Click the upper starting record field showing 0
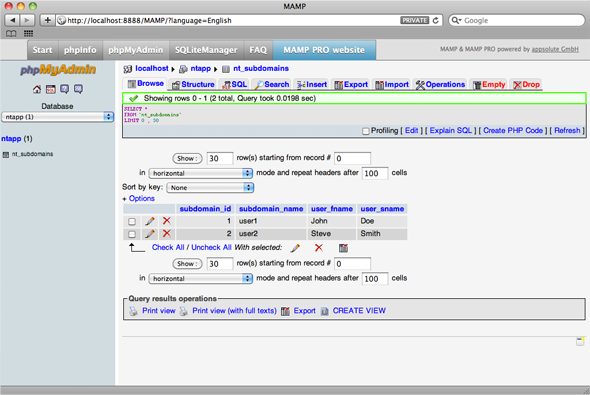This screenshot has height=395, width=590. 352,158
